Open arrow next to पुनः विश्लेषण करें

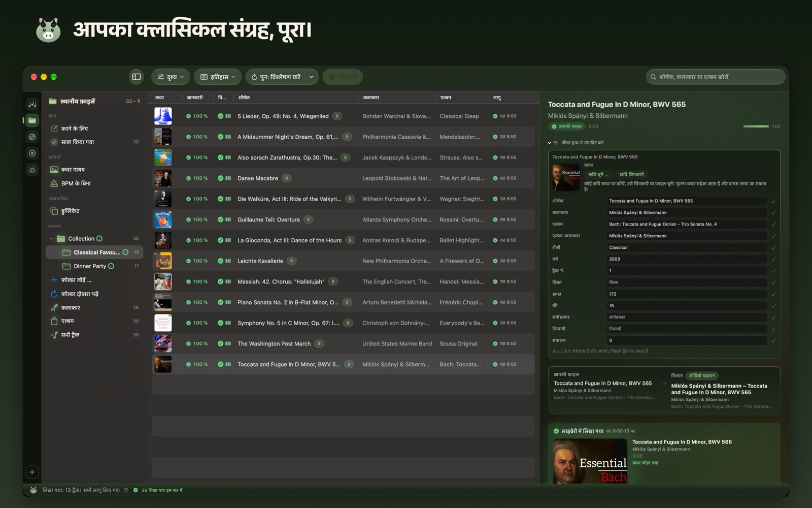(311, 77)
